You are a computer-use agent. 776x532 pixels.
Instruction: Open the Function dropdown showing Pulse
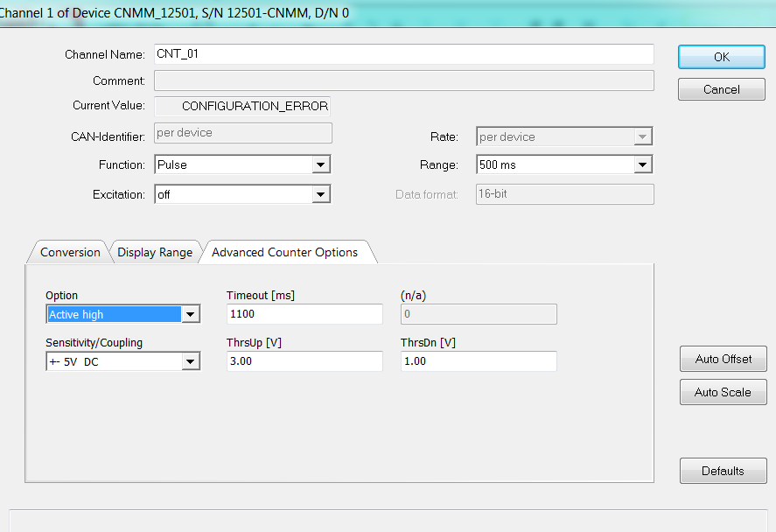(242, 164)
